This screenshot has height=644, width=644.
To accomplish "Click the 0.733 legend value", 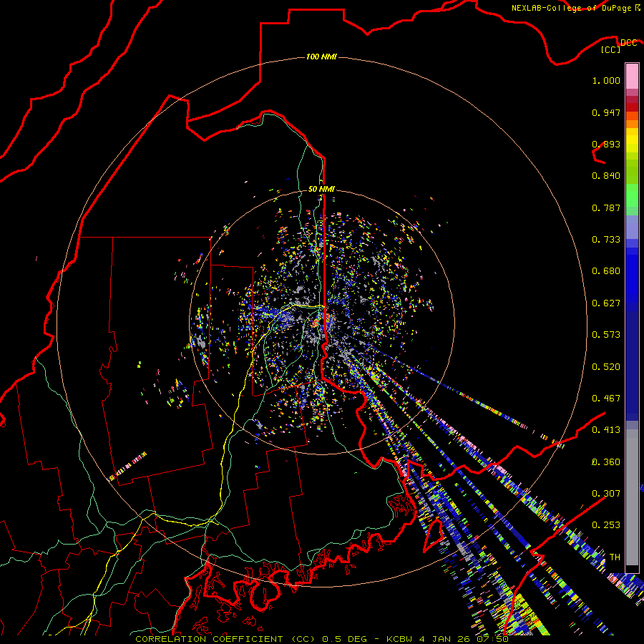I will click(606, 240).
